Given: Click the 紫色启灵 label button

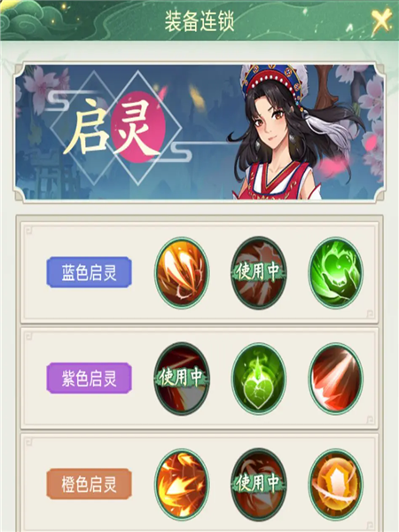Looking at the screenshot, I should click(89, 378).
